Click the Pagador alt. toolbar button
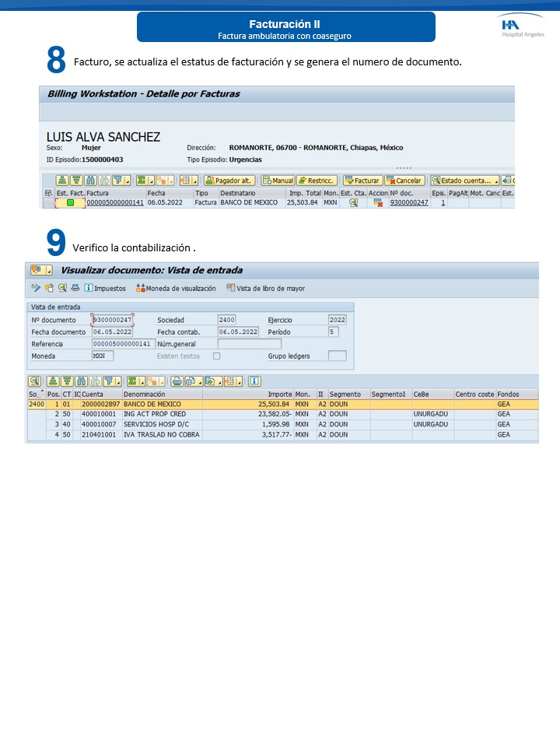The image size is (560, 747). [x=228, y=181]
